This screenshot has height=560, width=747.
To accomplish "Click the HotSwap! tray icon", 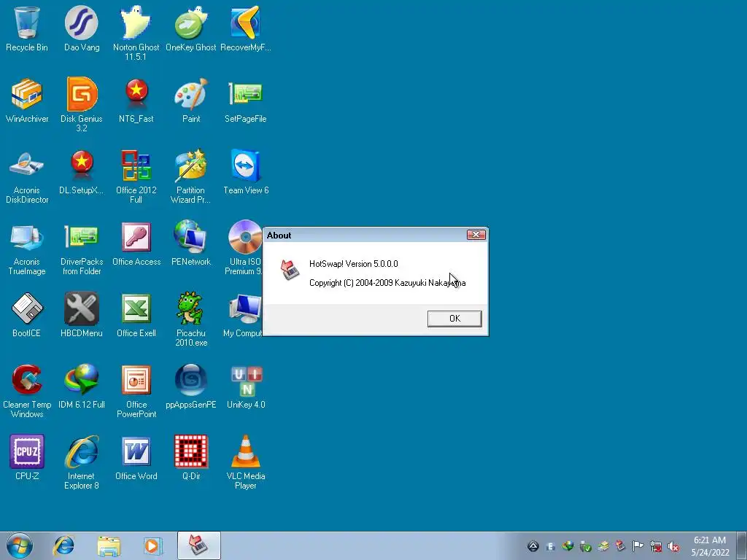I will point(620,546).
